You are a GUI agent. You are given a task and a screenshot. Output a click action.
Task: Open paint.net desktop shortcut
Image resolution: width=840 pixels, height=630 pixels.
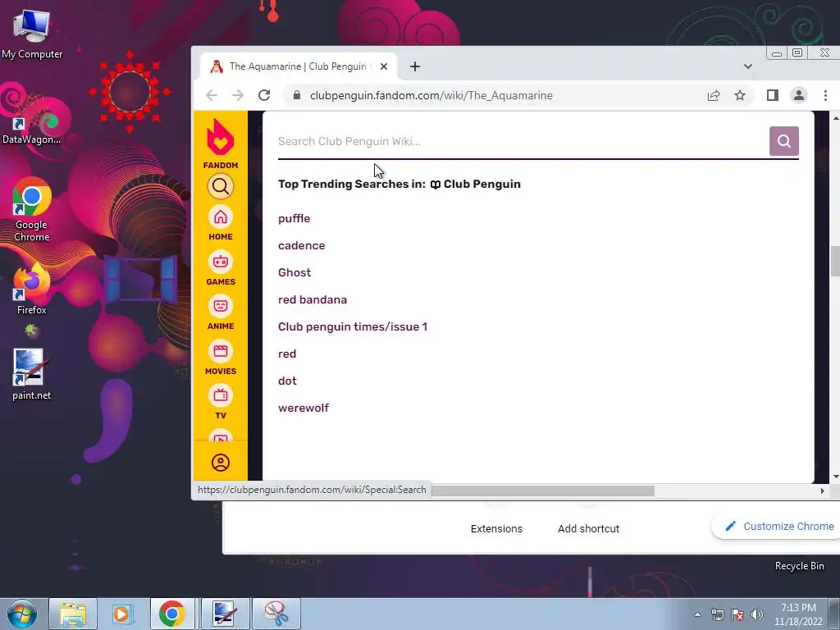pyautogui.click(x=32, y=375)
